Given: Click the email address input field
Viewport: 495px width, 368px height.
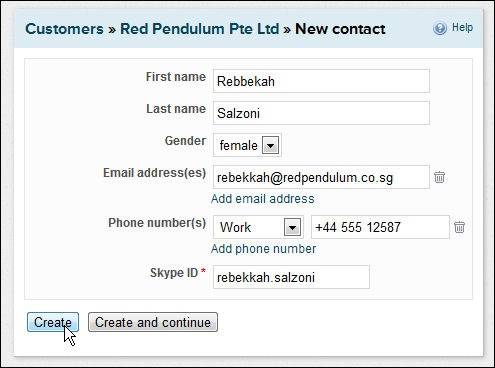Looking at the screenshot, I should pos(321,177).
